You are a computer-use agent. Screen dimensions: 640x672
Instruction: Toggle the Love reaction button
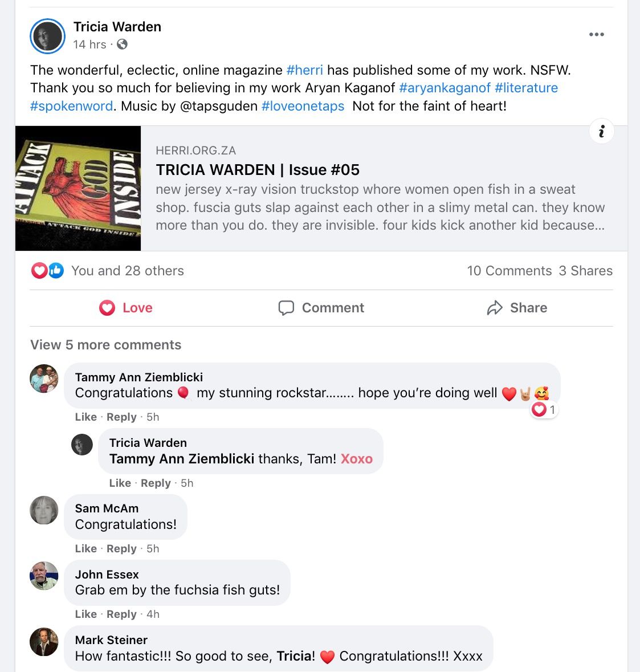[x=125, y=308]
